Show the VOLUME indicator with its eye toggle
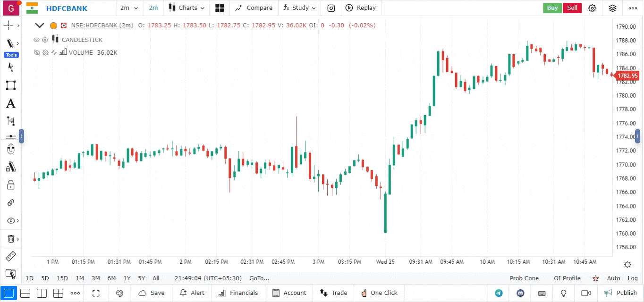 [37, 52]
